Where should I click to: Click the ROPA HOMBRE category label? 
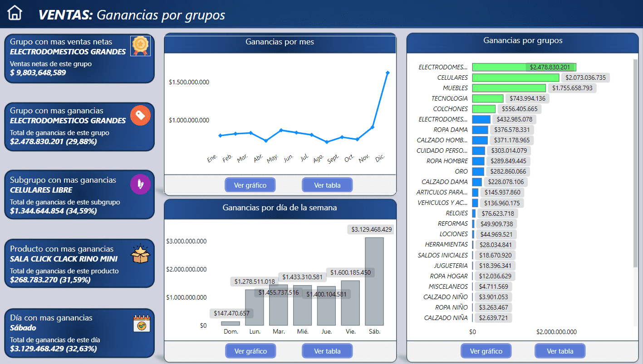point(447,161)
